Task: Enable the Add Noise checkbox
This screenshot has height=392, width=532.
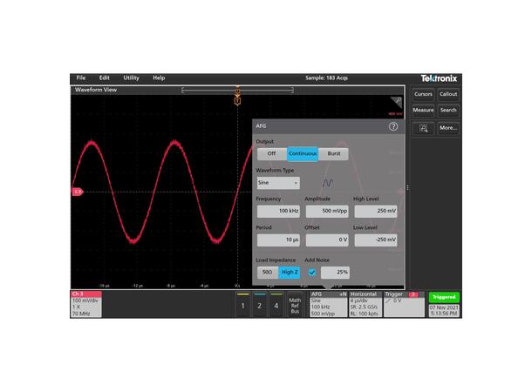Action: point(312,272)
